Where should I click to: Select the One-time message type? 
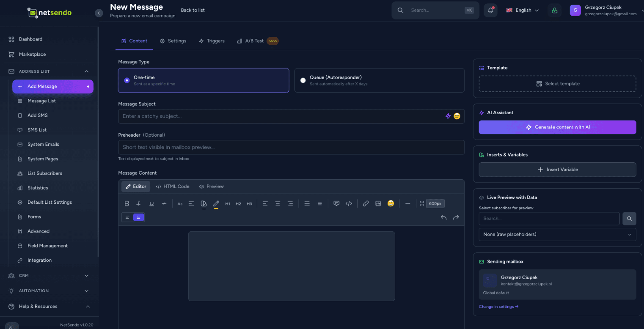pyautogui.click(x=203, y=80)
